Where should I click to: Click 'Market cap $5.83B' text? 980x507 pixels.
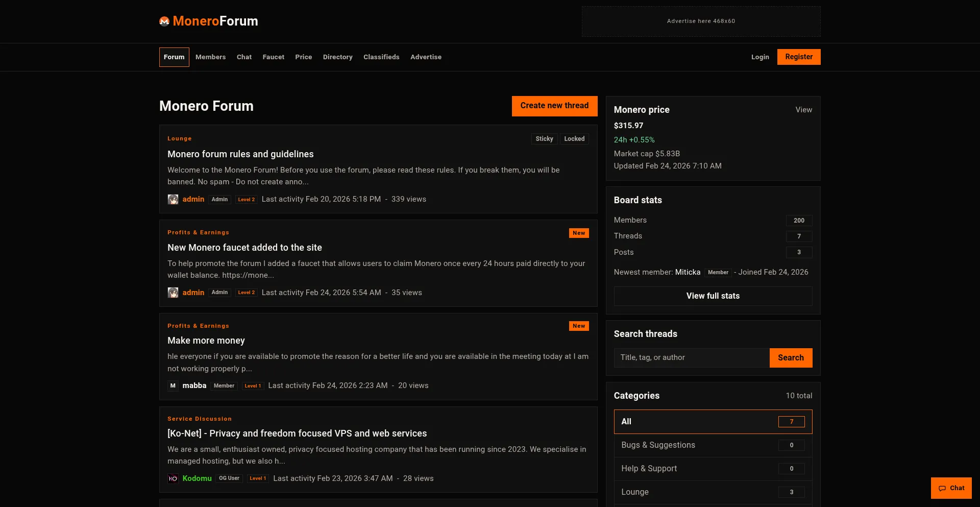tap(647, 154)
